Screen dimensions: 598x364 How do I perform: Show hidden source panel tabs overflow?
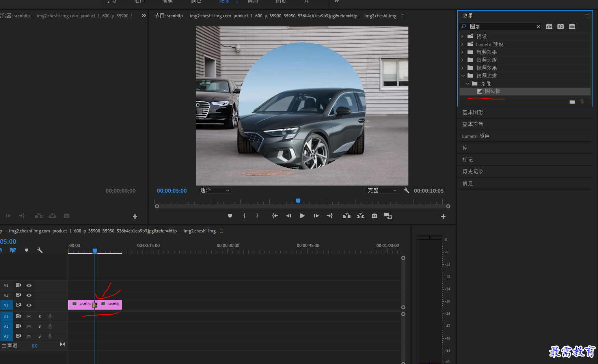click(144, 15)
